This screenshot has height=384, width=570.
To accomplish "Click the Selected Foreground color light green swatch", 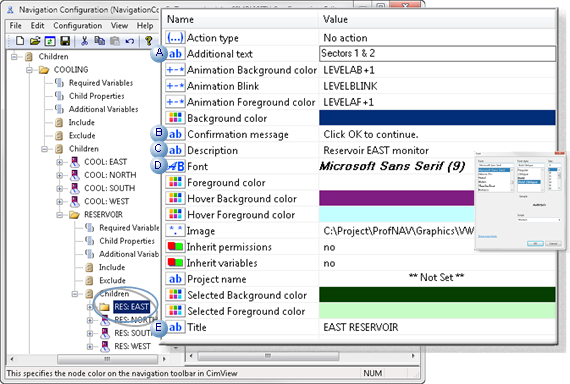I will (437, 311).
